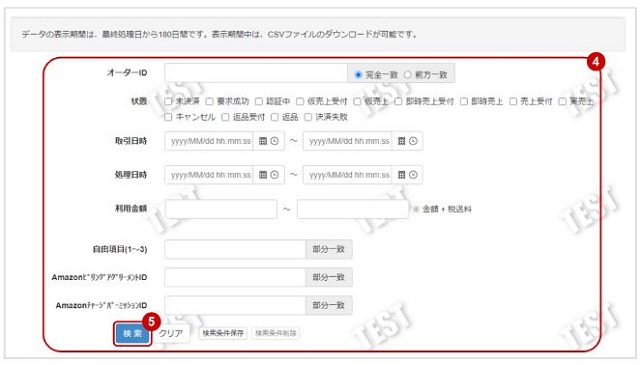Screen dimensions: 640x365
Task: Open time picker for 取引日時 end date
Action: pyautogui.click(x=413, y=141)
